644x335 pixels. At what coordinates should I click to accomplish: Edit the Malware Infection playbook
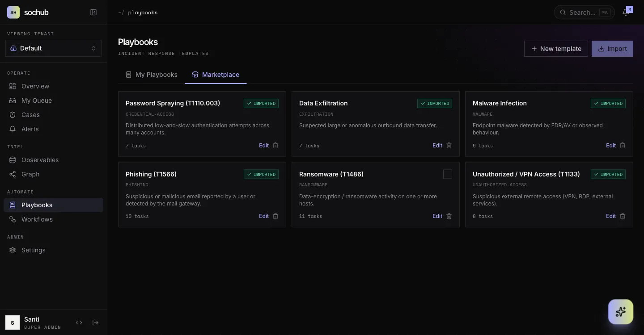pos(611,146)
